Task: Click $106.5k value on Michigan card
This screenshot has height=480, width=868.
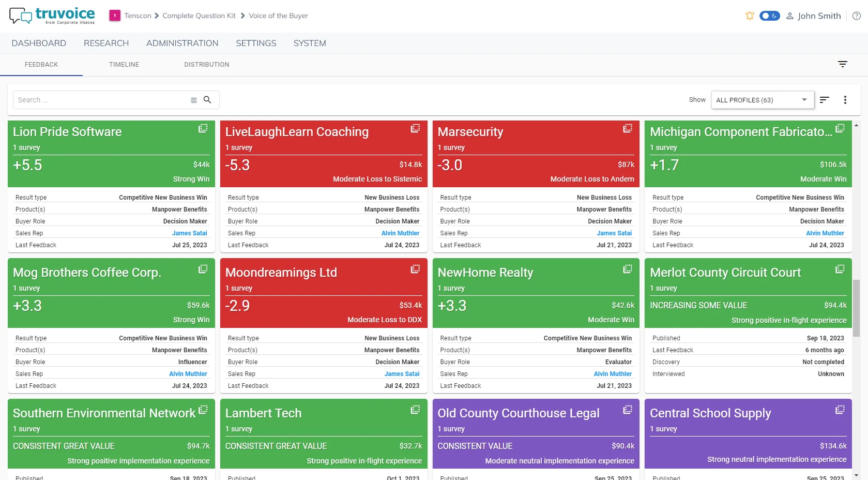Action: [833, 164]
